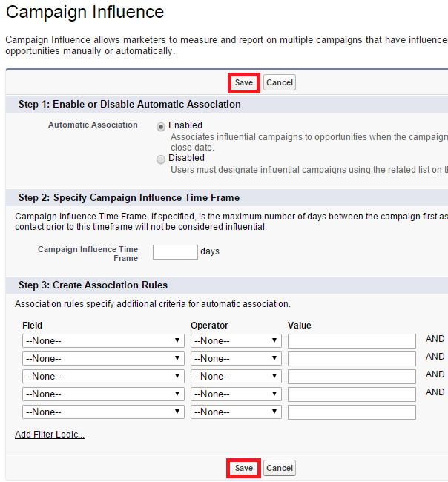
Task: Select the Disabled automatic association option
Action: (x=161, y=159)
